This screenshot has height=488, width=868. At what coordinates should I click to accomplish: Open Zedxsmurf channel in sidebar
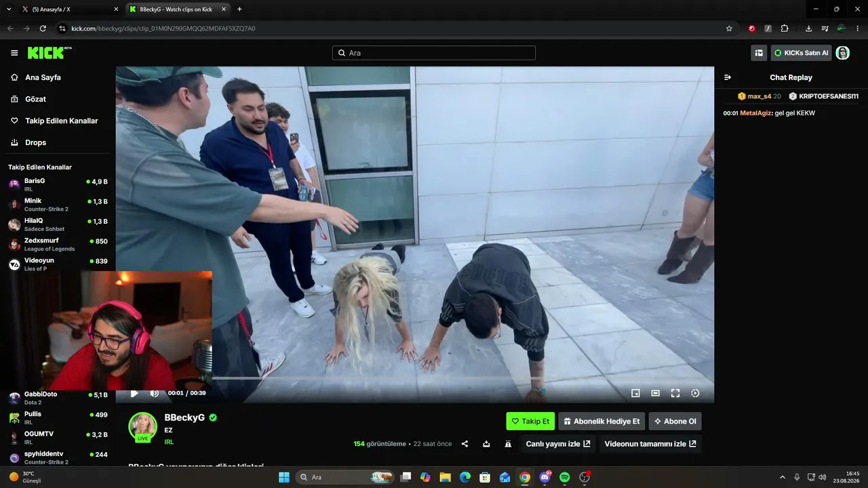click(x=58, y=244)
